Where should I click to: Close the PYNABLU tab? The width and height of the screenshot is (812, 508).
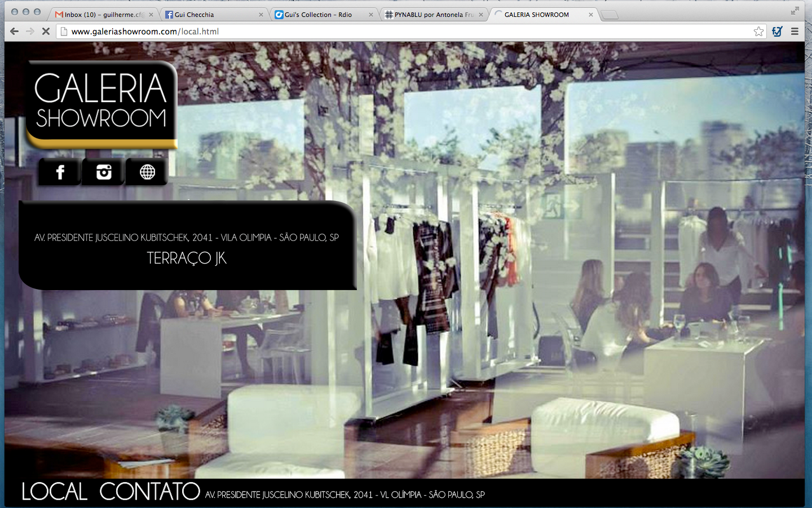pos(480,15)
